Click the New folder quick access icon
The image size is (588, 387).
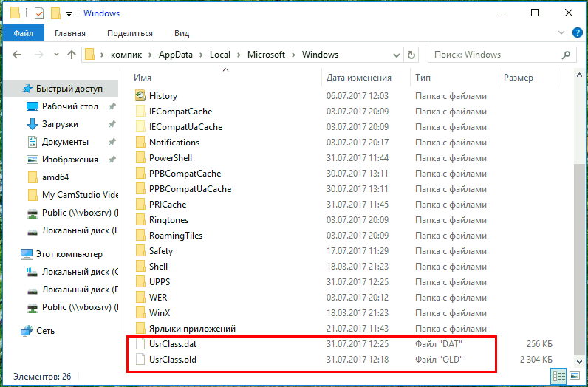55,13
